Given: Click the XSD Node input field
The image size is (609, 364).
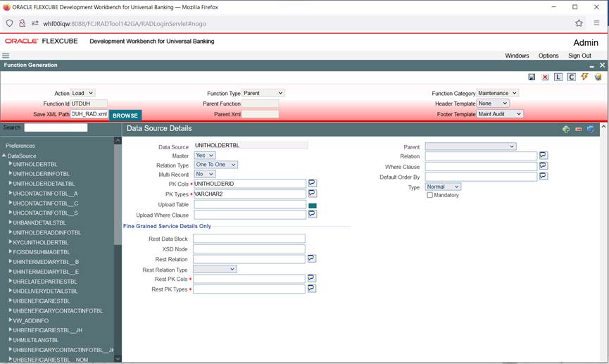Looking at the screenshot, I should 249,249.
